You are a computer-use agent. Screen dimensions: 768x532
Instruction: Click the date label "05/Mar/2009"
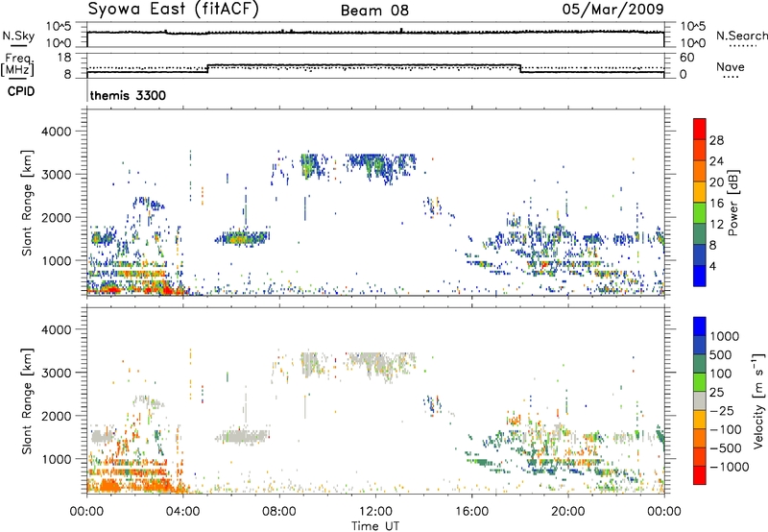pyautogui.click(x=612, y=9)
